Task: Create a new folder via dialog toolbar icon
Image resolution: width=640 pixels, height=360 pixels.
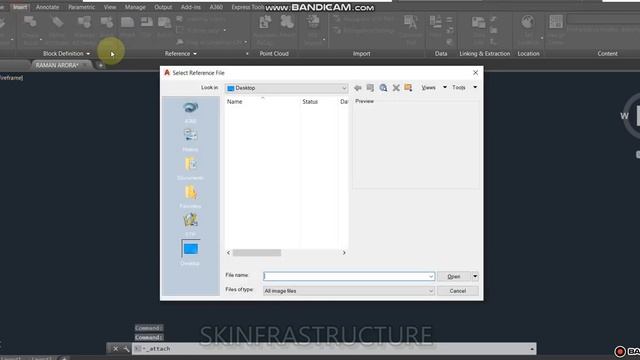Action: pos(408,87)
